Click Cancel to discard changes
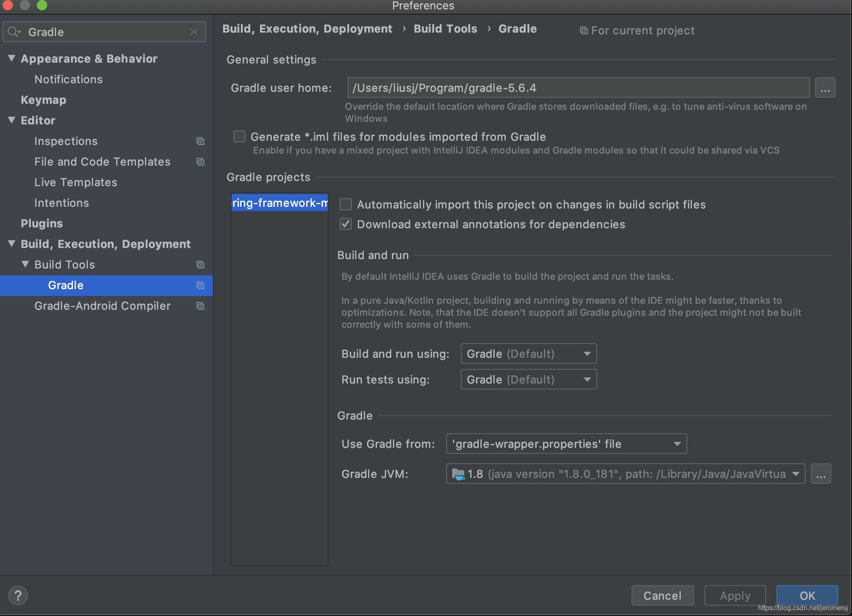Viewport: 852px width, 616px height. pos(662,595)
